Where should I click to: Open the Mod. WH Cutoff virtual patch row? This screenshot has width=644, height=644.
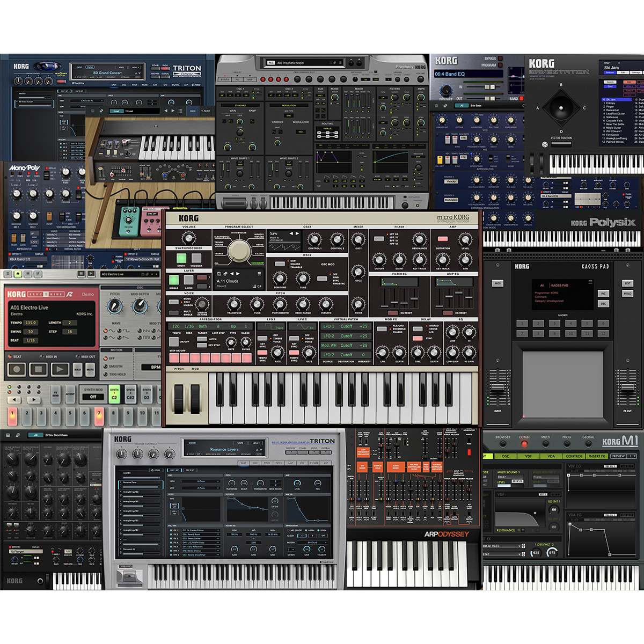click(346, 346)
